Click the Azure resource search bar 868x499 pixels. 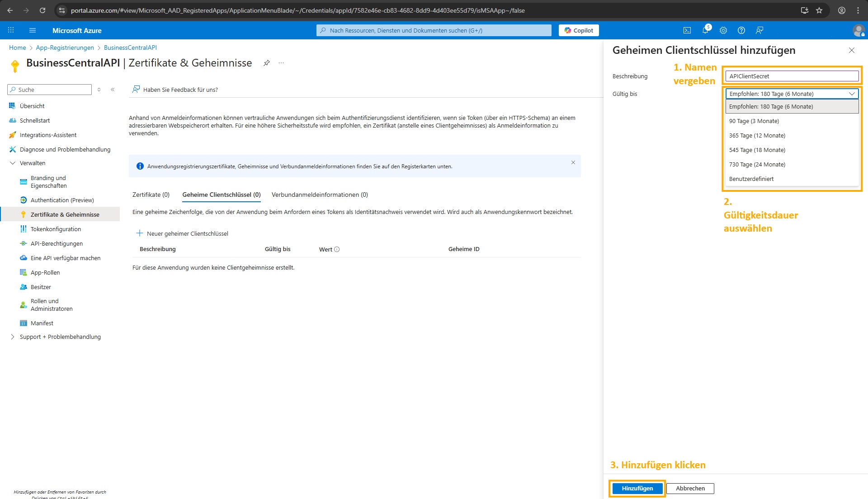pos(434,30)
